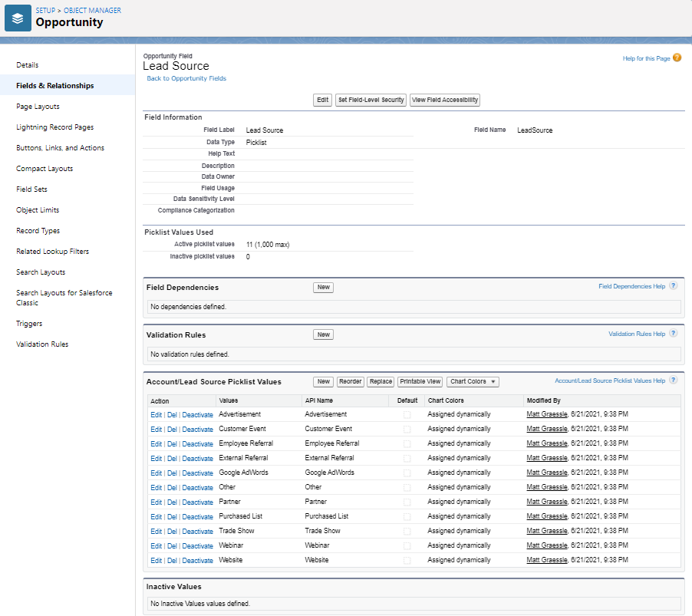
Task: Open Validation Rules in the sidebar
Action: (x=41, y=344)
